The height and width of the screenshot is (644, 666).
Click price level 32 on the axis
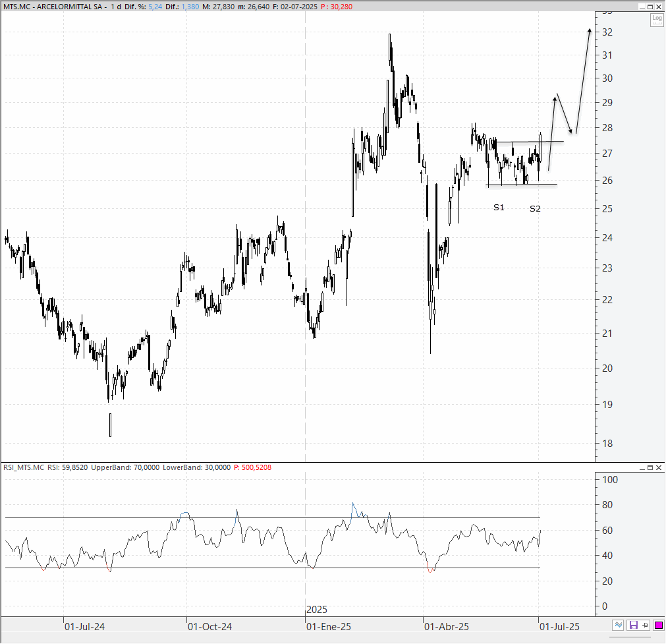(607, 32)
